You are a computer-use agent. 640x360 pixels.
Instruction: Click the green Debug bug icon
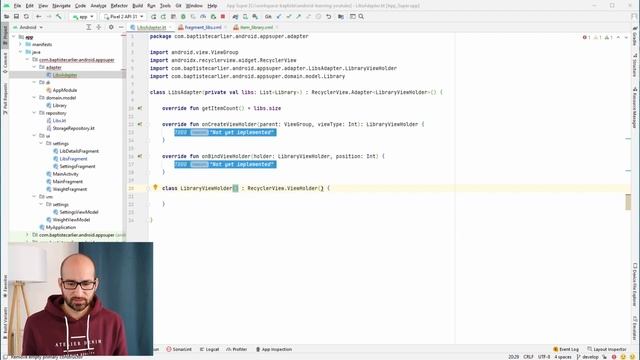pos(183,17)
